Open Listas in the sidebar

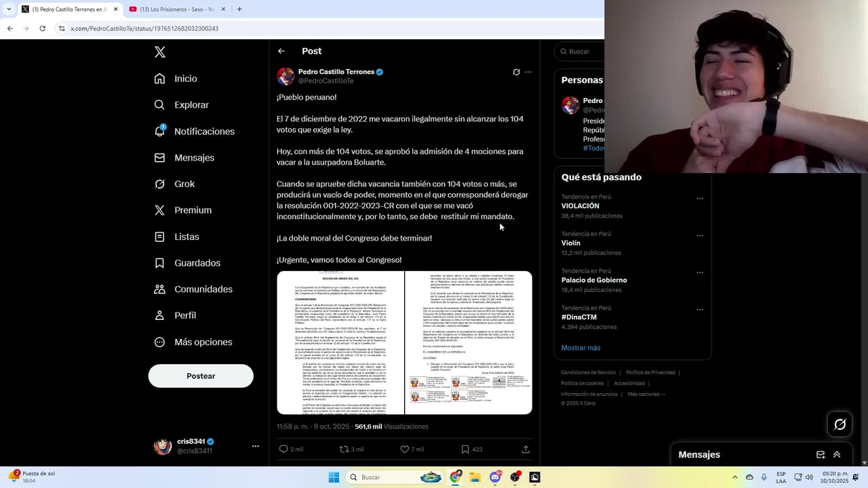pos(176,237)
